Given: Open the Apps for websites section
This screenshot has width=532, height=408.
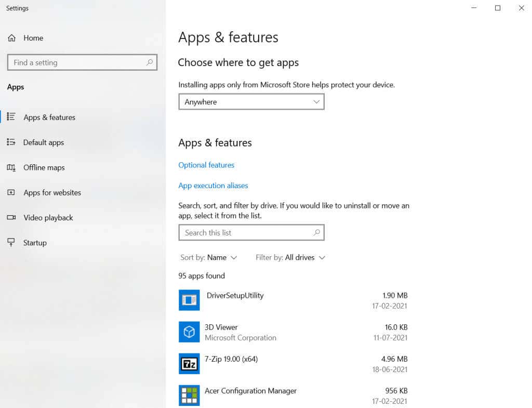Looking at the screenshot, I should coord(52,193).
